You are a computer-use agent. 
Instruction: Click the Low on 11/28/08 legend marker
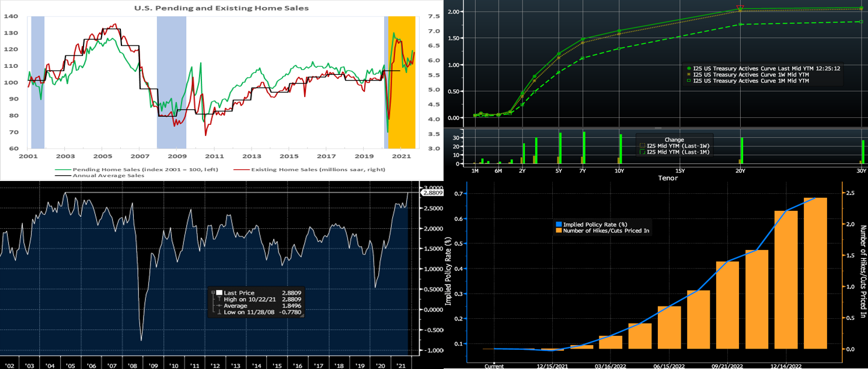219,312
